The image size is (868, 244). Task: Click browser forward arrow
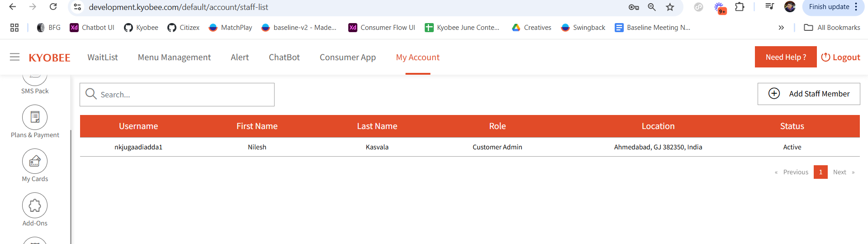33,7
